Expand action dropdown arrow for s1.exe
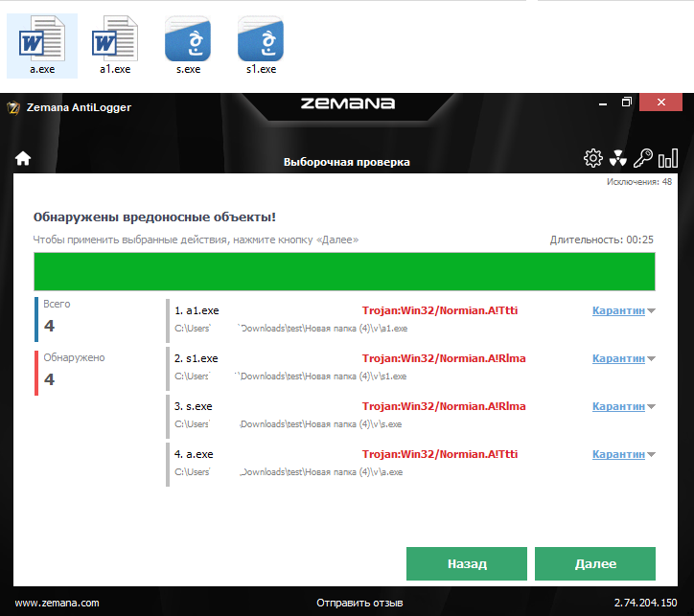 coord(651,358)
